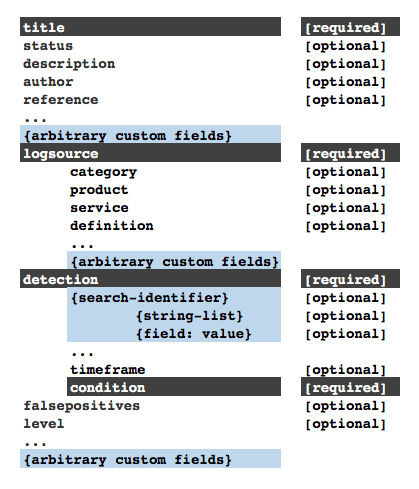Click the bottom {arbitrary custom fields} box
419x489 pixels.
pos(150,459)
